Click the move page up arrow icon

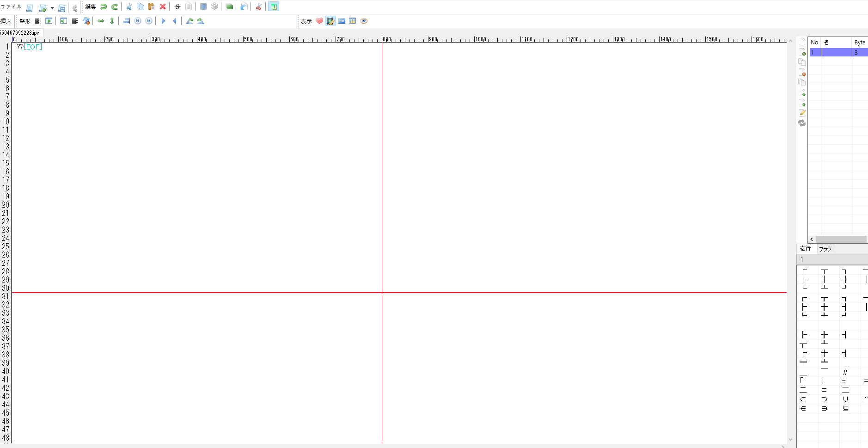(802, 92)
